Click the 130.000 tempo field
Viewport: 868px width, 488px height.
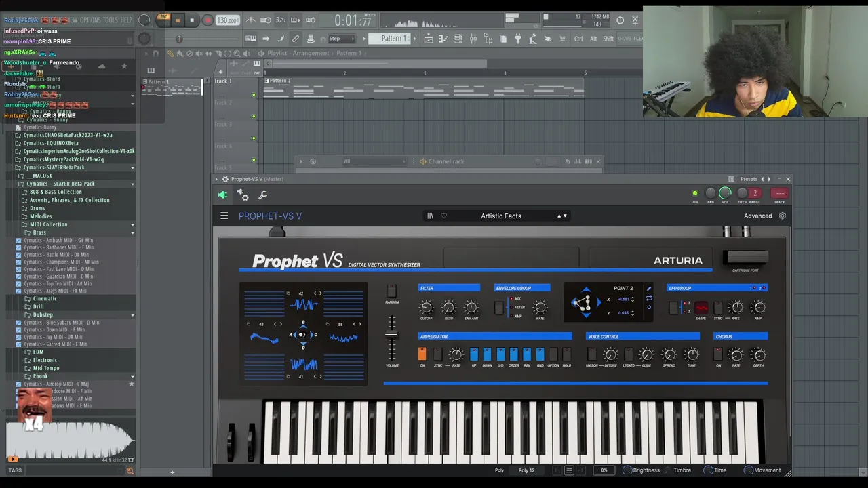(x=227, y=20)
